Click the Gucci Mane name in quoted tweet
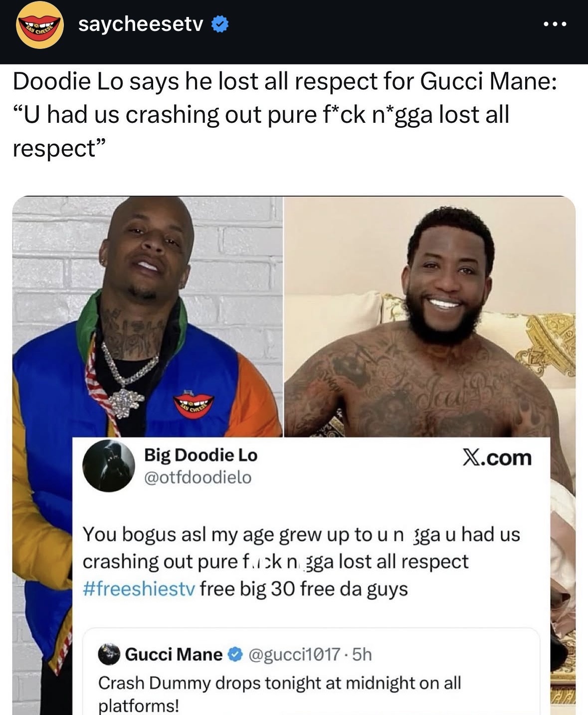The width and height of the screenshot is (588, 715). [x=174, y=654]
